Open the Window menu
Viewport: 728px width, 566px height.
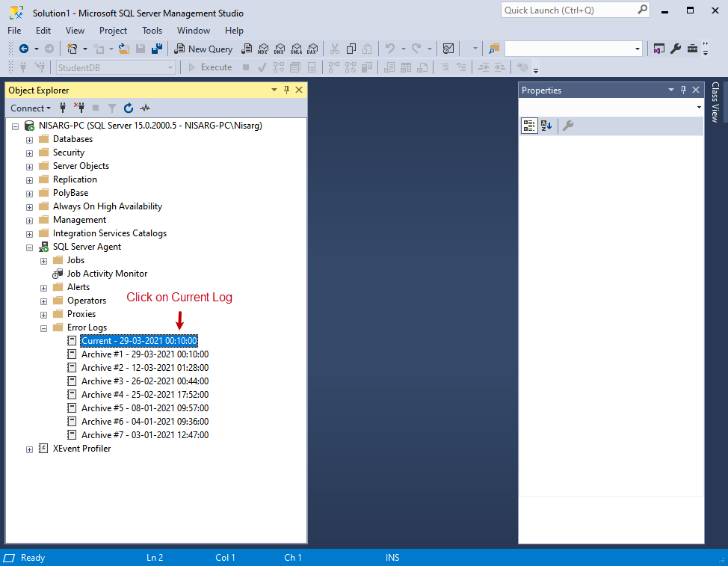click(194, 31)
